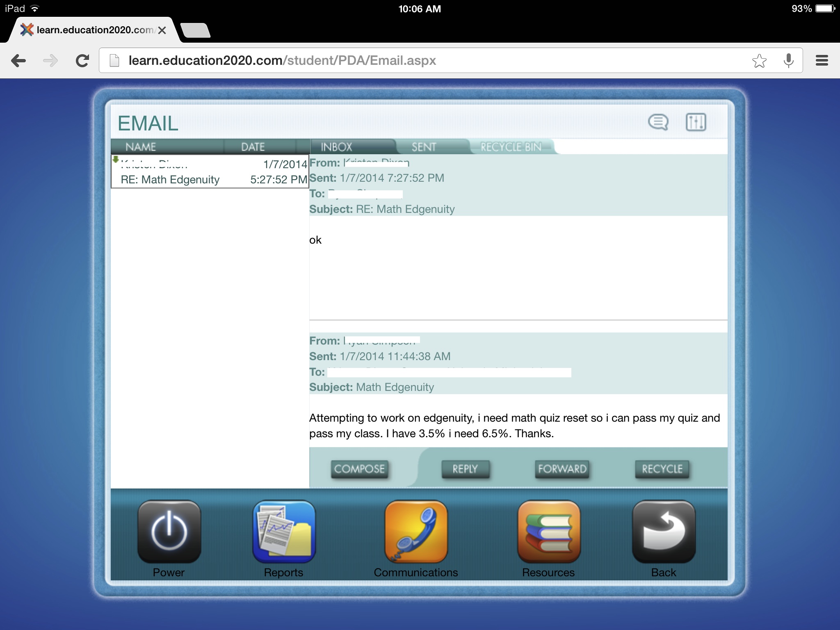Open the Reports folder icon
840x630 pixels.
(284, 532)
